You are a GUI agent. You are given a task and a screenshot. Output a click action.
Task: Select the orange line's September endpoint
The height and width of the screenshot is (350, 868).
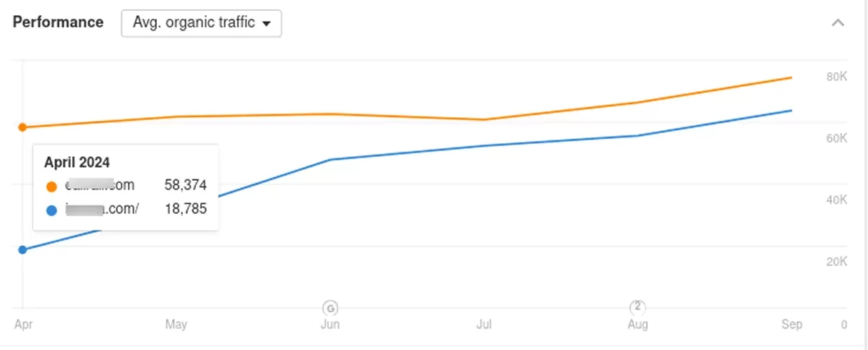coord(791,77)
